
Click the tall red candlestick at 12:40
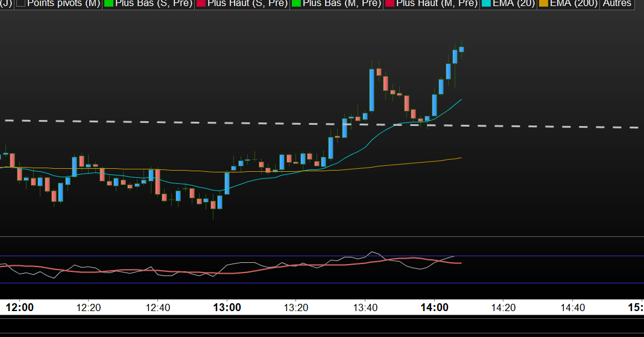click(158, 182)
